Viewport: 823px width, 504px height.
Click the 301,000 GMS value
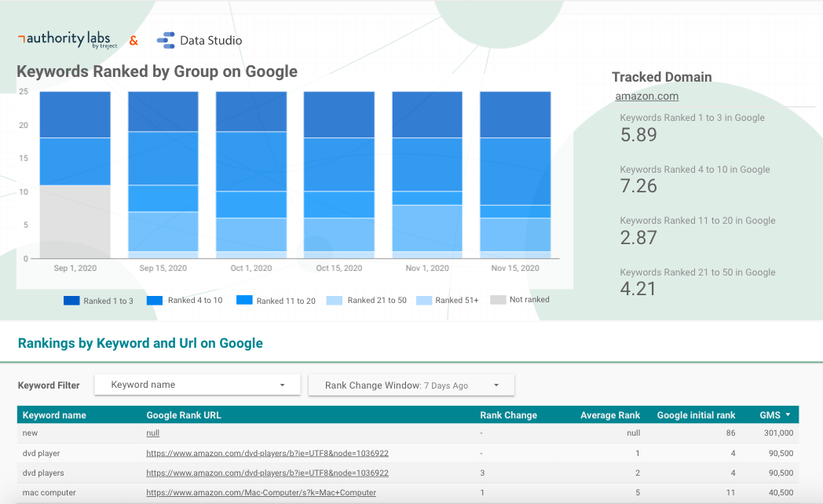(x=778, y=433)
